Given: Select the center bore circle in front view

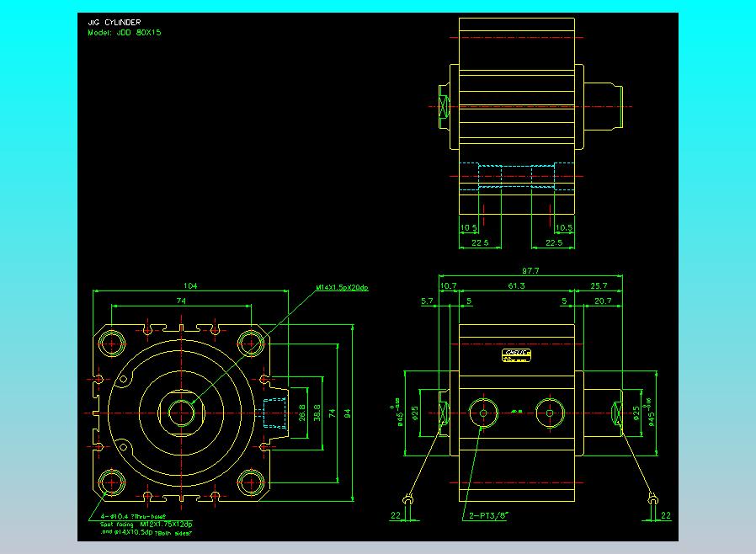Looking at the screenshot, I should click(181, 413).
